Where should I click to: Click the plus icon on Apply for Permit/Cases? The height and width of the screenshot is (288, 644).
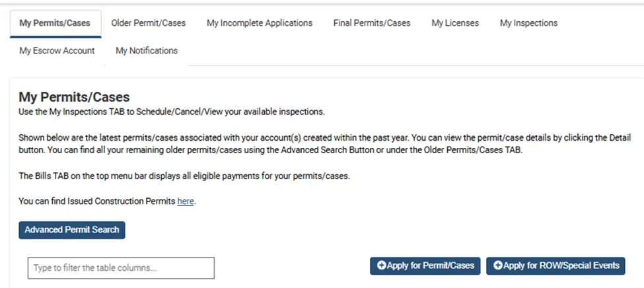pos(382,266)
